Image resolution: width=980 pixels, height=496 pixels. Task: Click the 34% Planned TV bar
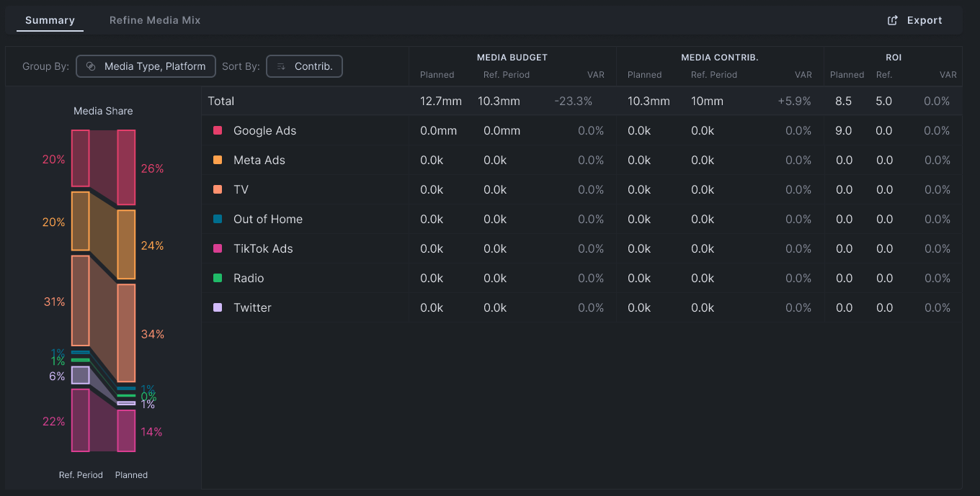pos(126,333)
